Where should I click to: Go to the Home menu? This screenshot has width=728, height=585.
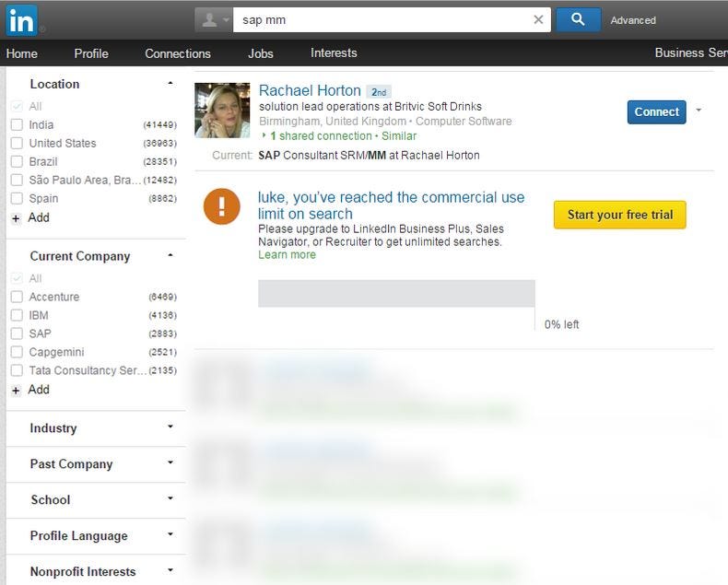pyautogui.click(x=22, y=53)
